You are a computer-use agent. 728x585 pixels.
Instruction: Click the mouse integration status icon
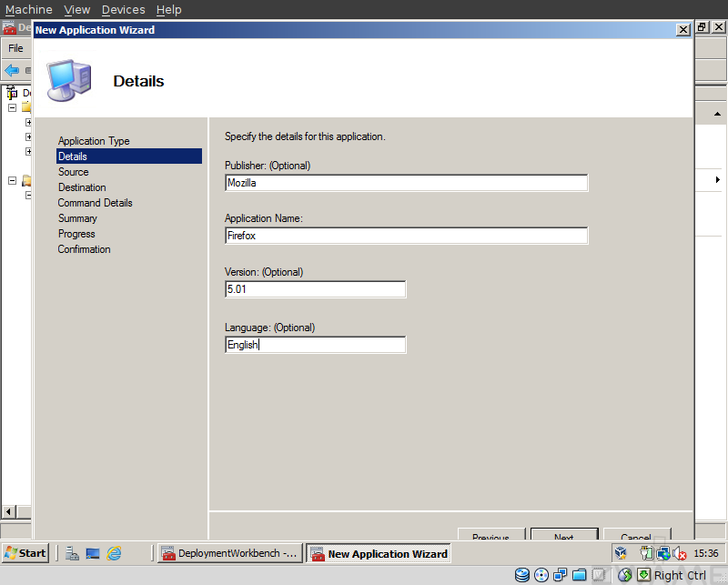click(625, 575)
